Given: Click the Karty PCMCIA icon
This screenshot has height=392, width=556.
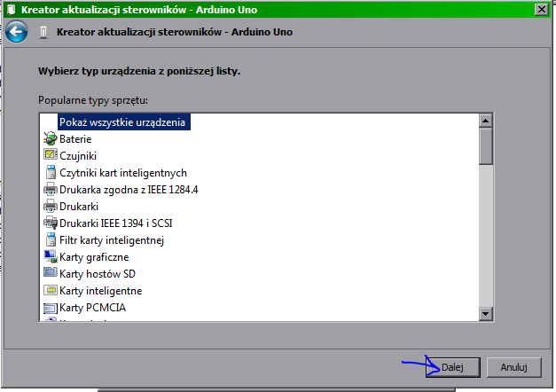Looking at the screenshot, I should pyautogui.click(x=50, y=308).
